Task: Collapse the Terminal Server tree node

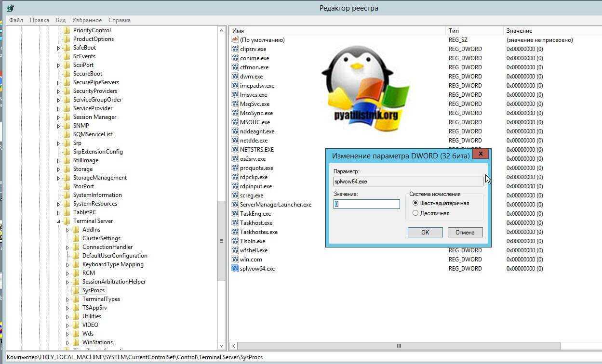Action: 59,221
